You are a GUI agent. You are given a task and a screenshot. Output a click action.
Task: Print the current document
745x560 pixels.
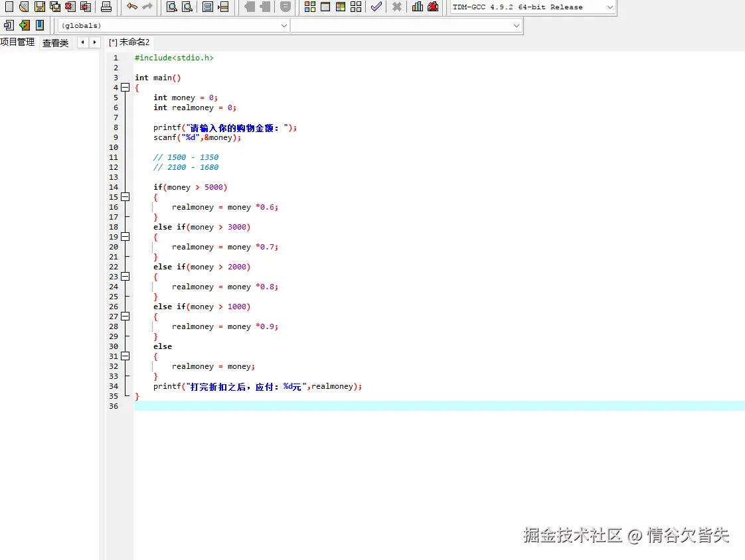coord(106,7)
